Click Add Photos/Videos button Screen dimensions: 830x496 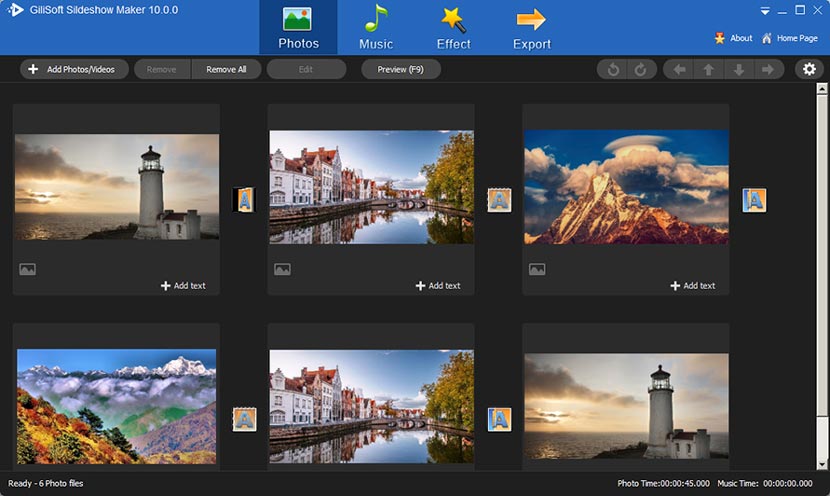click(x=73, y=69)
